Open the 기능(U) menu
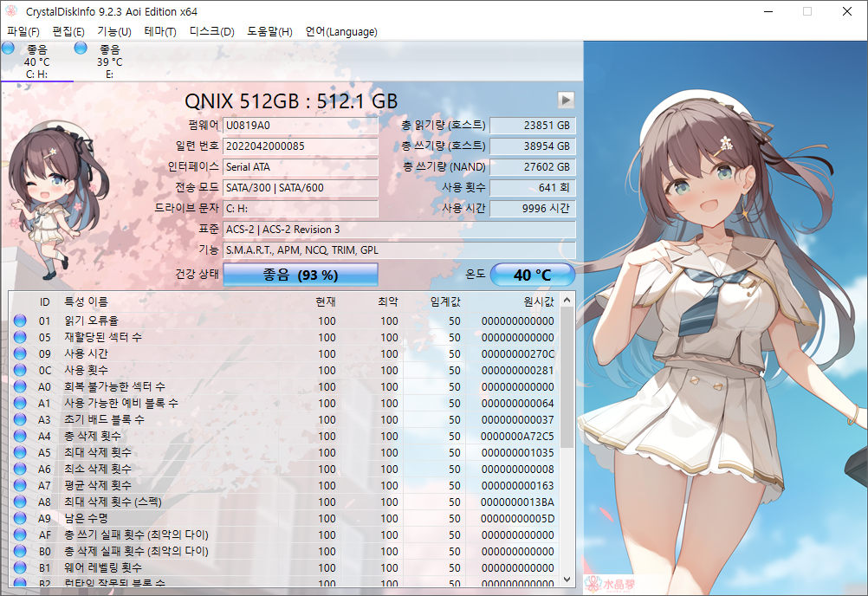Viewport: 868px width, 596px height. 114,31
